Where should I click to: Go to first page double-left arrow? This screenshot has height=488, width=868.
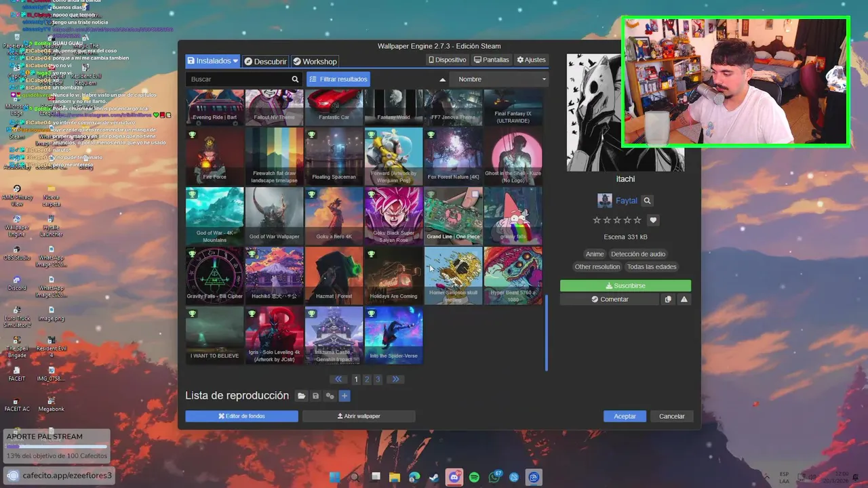[x=338, y=380]
